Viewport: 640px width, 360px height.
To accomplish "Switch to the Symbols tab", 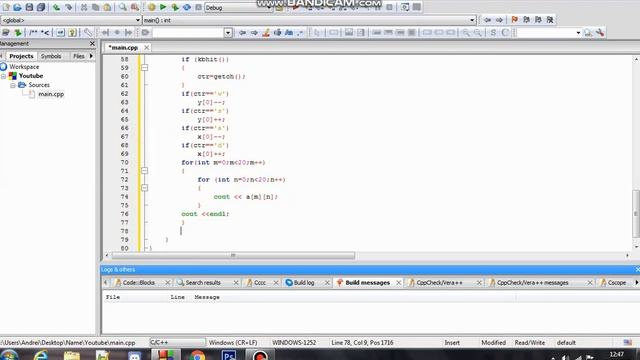I will tap(51, 56).
